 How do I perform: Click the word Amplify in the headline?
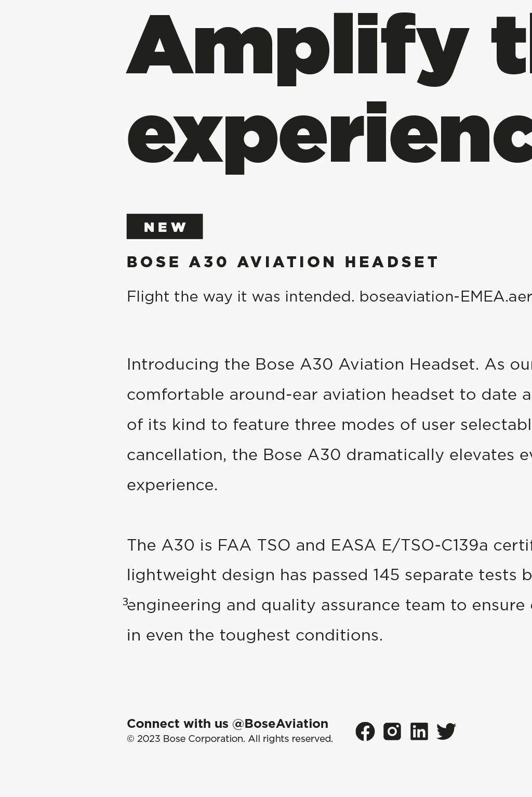[297, 47]
